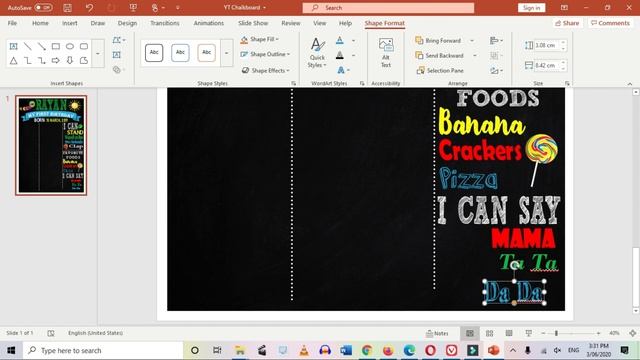
Task: Expand the Insert Shapes gallery
Action: pyautogui.click(x=98, y=53)
